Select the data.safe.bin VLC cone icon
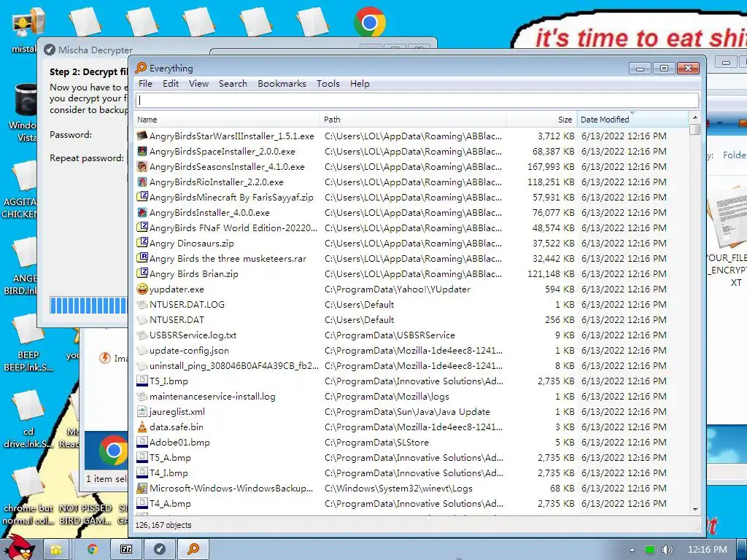Viewport: 747px width, 560px height. tap(142, 427)
